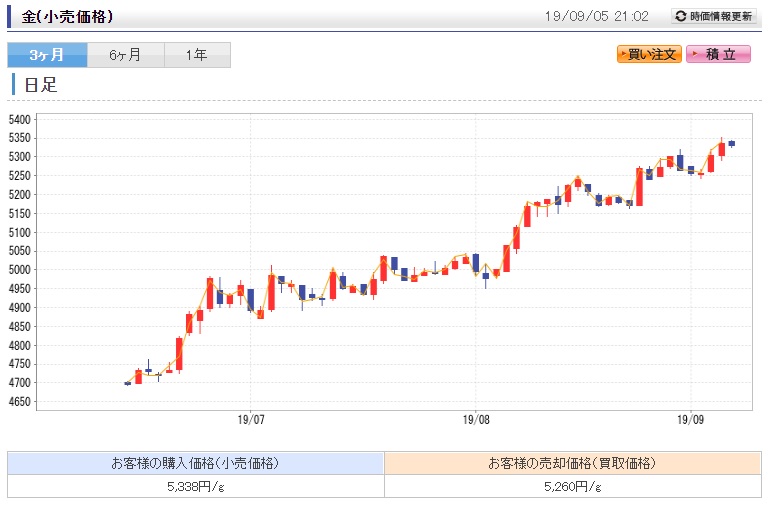Click the retail price 5,338円/g

pos(195,487)
